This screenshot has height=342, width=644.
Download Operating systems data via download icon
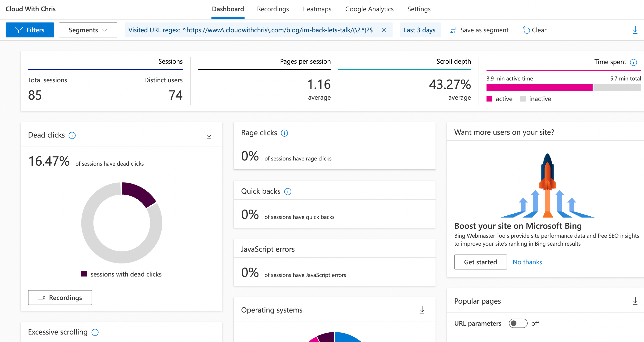pos(422,309)
